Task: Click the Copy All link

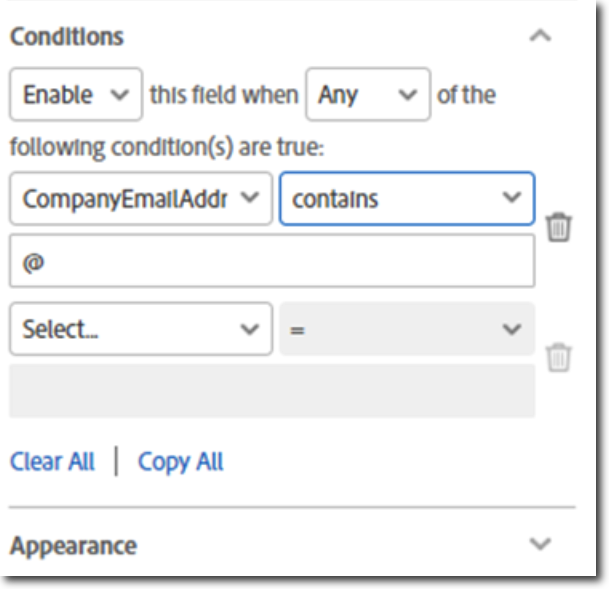Action: [x=181, y=462]
